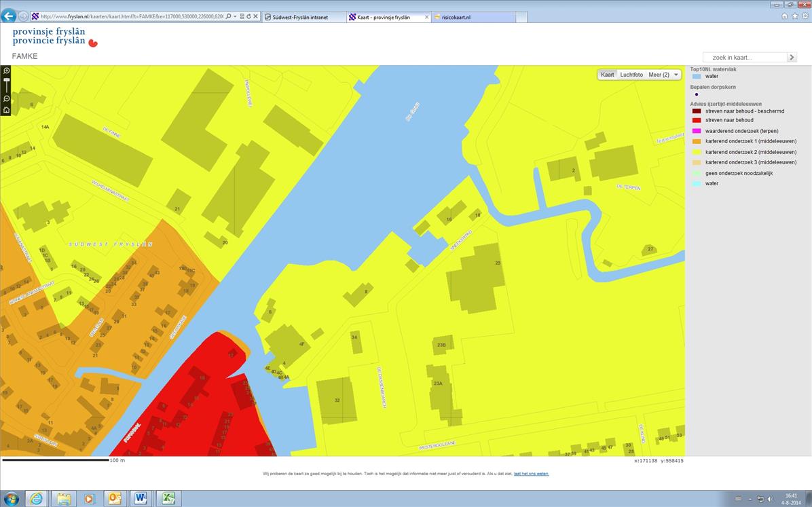Click the address bar search magnifier
Viewport: 812px width, 507px height.
click(x=228, y=16)
